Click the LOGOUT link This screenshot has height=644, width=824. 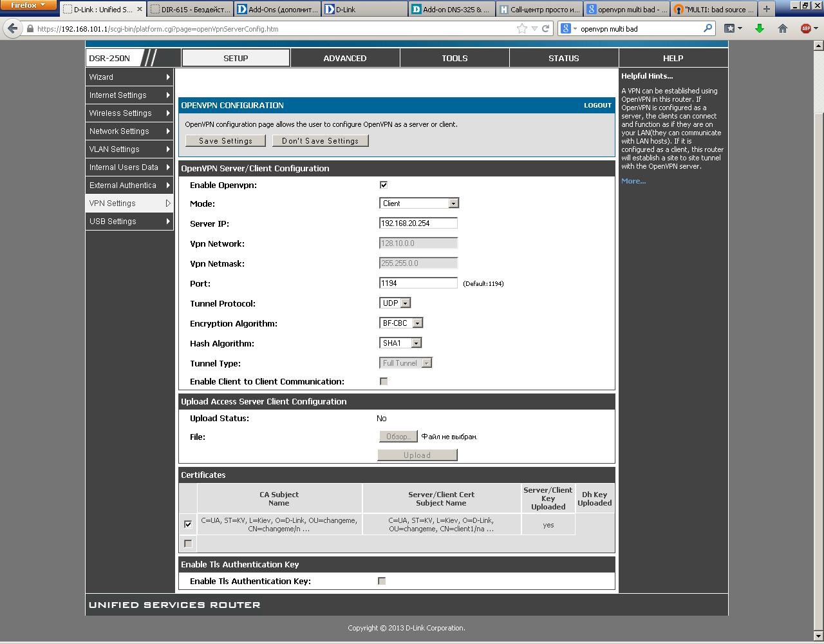point(597,105)
